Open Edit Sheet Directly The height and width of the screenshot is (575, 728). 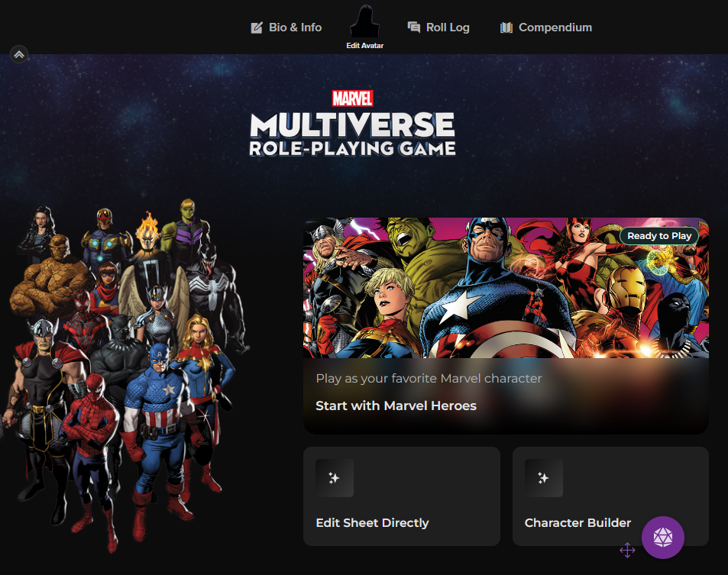pos(372,523)
